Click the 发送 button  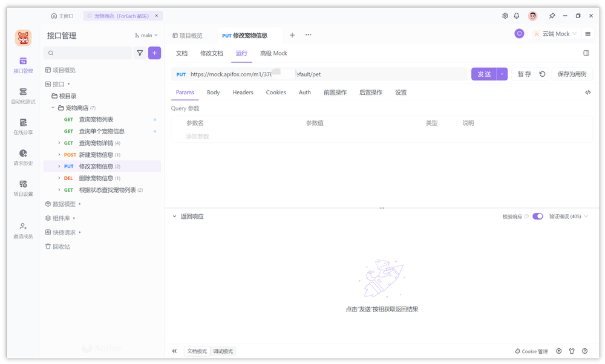(x=483, y=74)
